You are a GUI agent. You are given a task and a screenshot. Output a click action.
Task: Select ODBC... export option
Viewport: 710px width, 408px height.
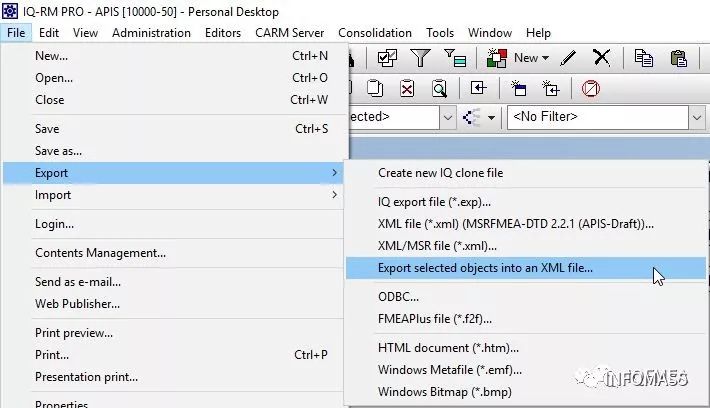[x=526, y=297]
